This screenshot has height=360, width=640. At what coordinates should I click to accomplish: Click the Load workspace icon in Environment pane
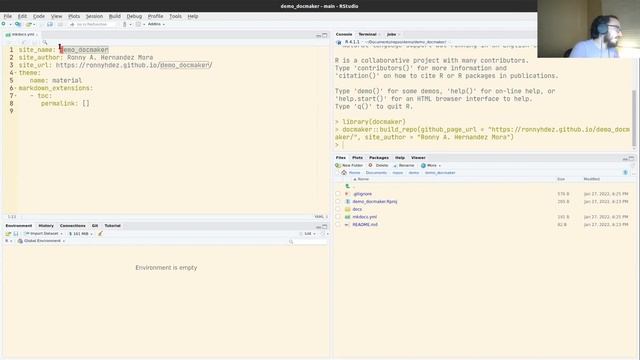point(8,234)
